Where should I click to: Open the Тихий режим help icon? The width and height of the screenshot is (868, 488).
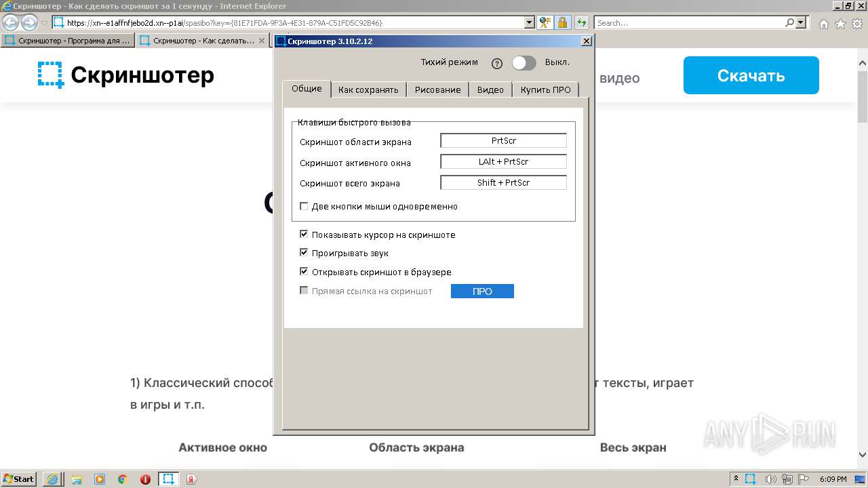497,64
